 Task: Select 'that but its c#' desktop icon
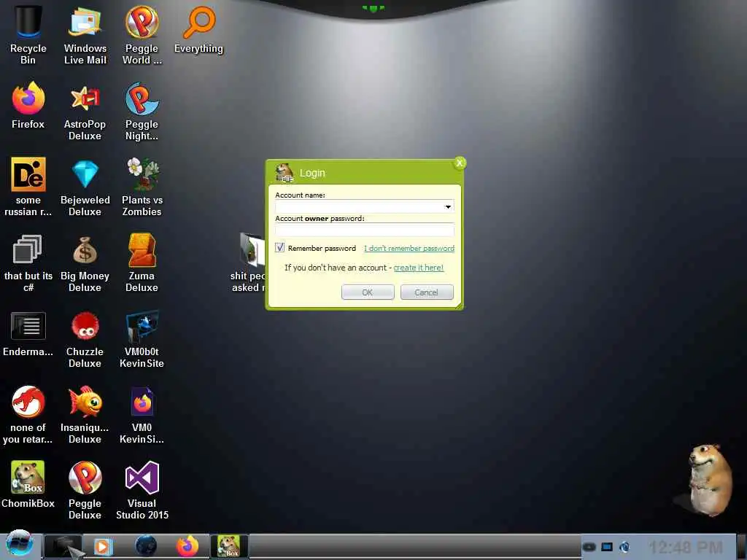(28, 262)
